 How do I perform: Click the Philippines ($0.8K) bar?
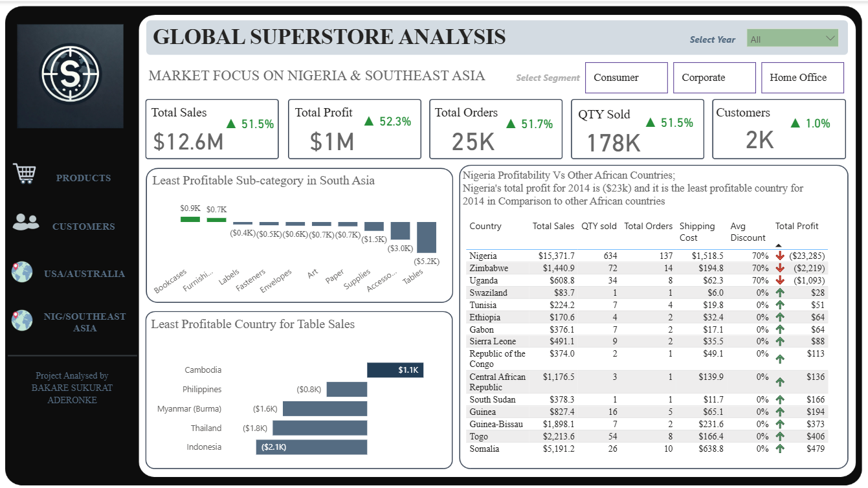[x=347, y=389]
